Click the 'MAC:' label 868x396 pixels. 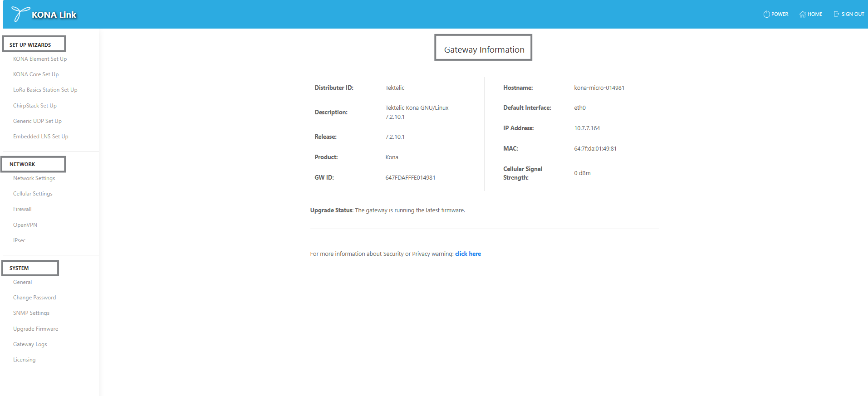pyautogui.click(x=510, y=149)
